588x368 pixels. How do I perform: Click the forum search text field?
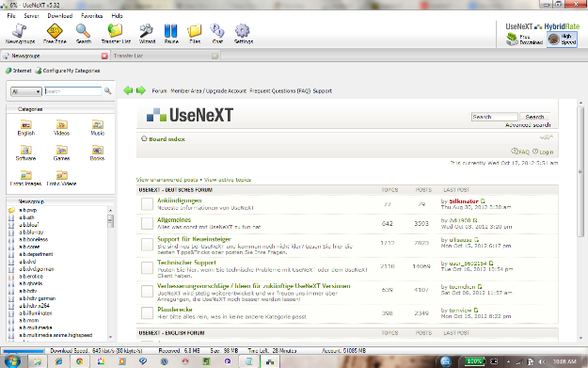click(494, 117)
